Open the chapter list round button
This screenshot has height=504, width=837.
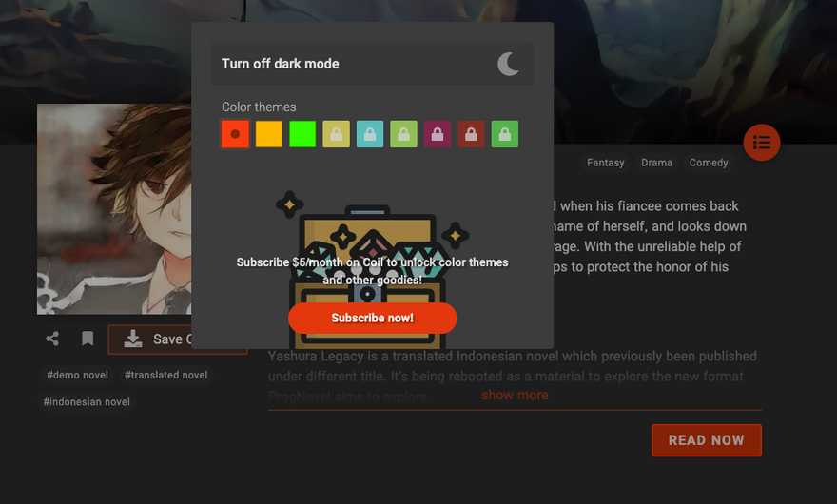[x=762, y=143]
